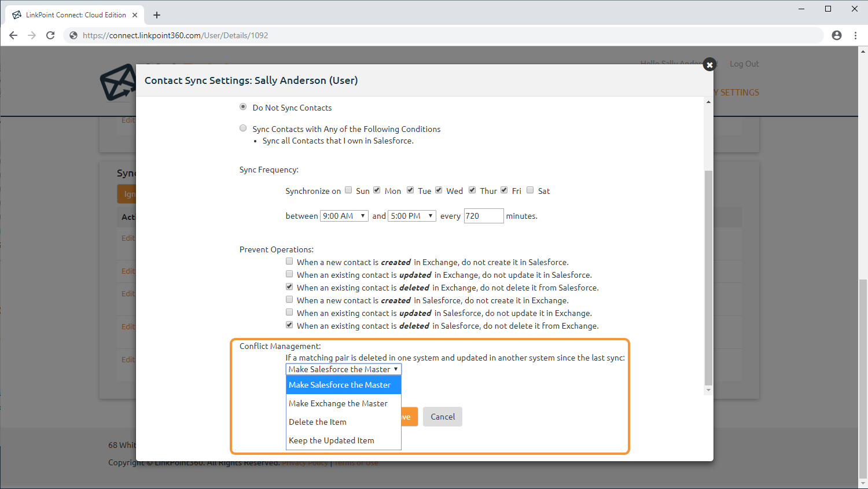Click the page vertical scrollbar thumb
Screen dimensions: 868x489
pyautogui.click(x=863, y=379)
